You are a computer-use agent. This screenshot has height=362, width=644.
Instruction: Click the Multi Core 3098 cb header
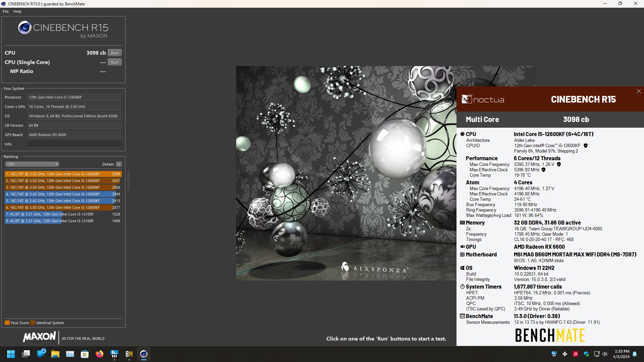(550, 119)
